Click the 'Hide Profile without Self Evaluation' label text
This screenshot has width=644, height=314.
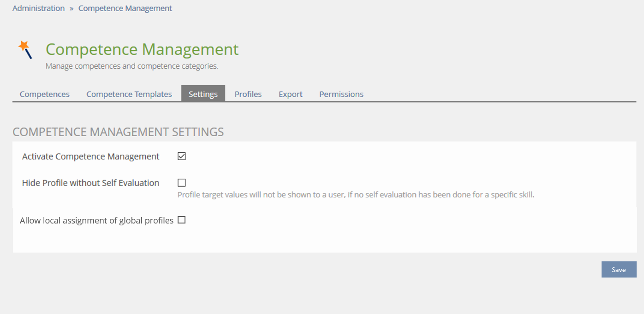click(x=91, y=183)
